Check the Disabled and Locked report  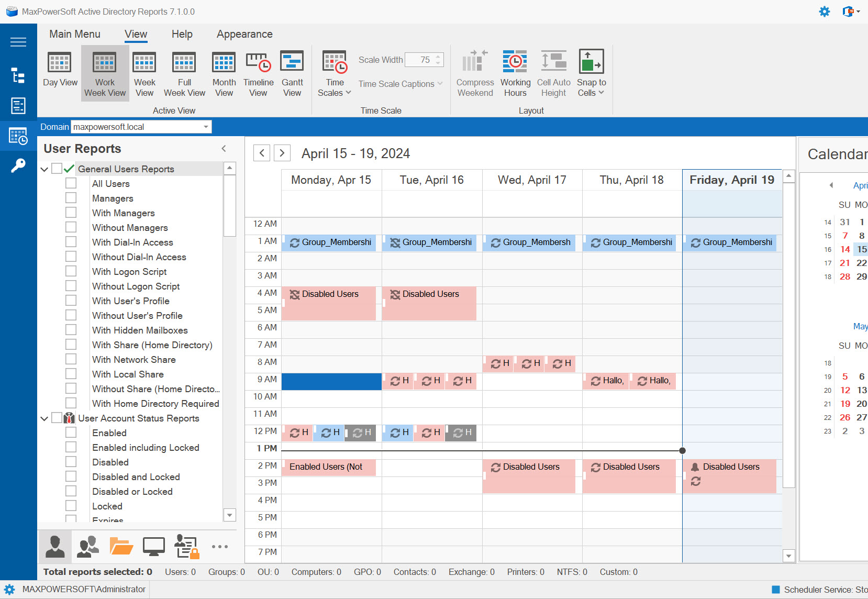pyautogui.click(x=71, y=476)
